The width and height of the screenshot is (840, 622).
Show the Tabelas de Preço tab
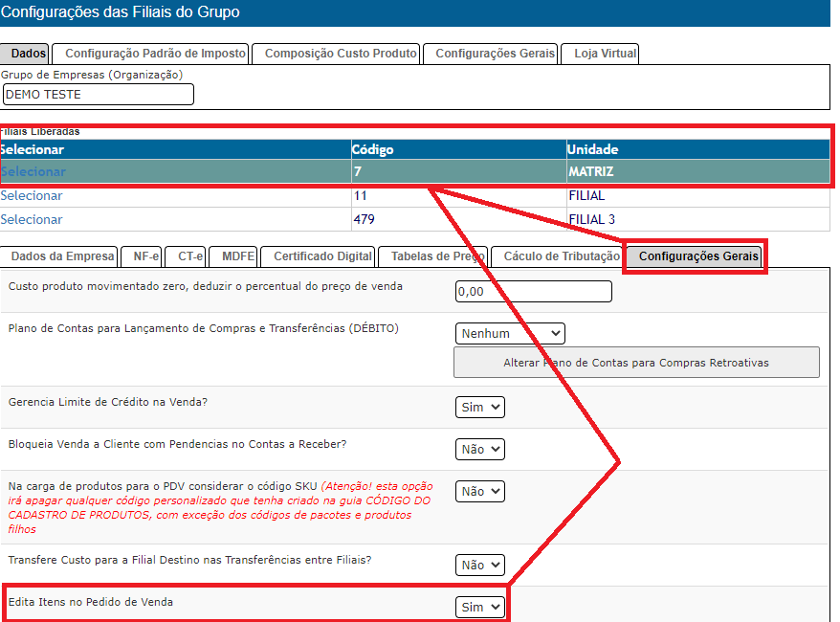coord(433,256)
